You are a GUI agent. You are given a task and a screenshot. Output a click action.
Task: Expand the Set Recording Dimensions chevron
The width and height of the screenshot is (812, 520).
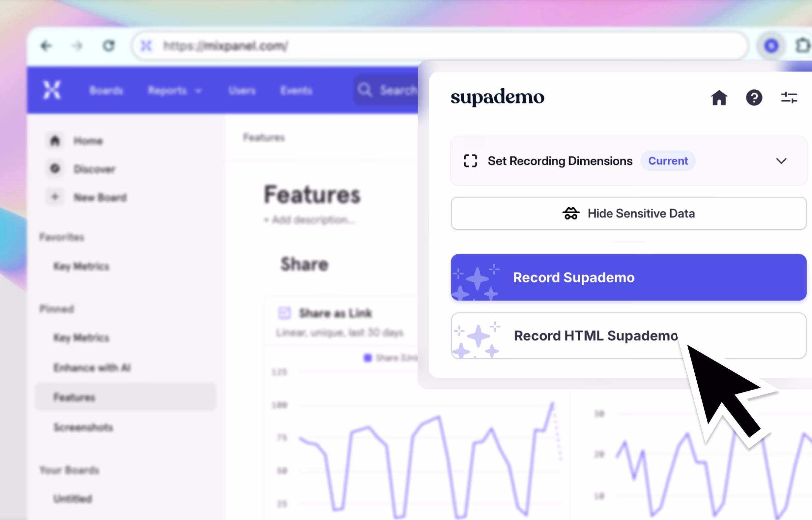781,161
